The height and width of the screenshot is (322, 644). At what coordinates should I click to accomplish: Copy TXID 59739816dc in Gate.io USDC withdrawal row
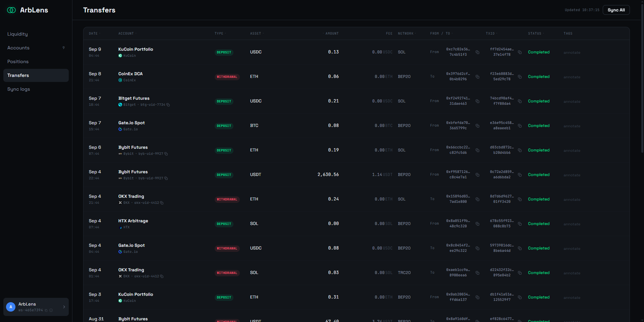tap(520, 248)
